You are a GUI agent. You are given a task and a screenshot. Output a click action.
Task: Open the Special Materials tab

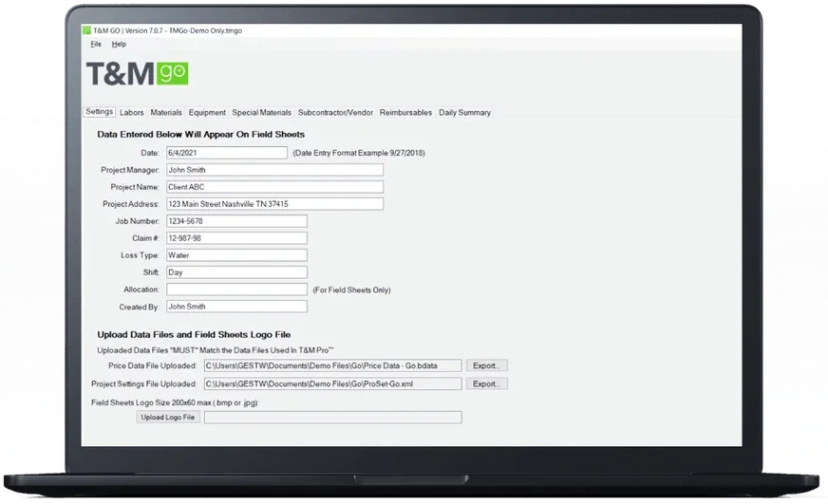(x=261, y=112)
